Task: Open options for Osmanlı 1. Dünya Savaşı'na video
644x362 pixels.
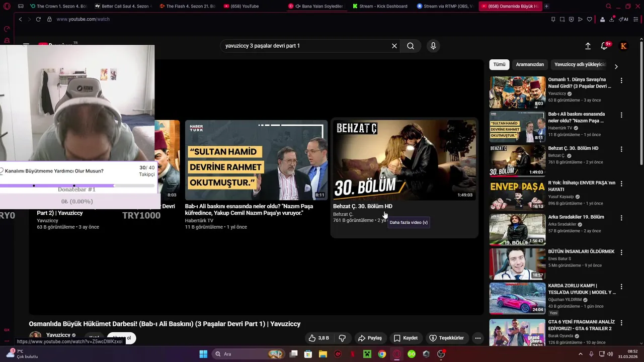Action: coord(621,80)
